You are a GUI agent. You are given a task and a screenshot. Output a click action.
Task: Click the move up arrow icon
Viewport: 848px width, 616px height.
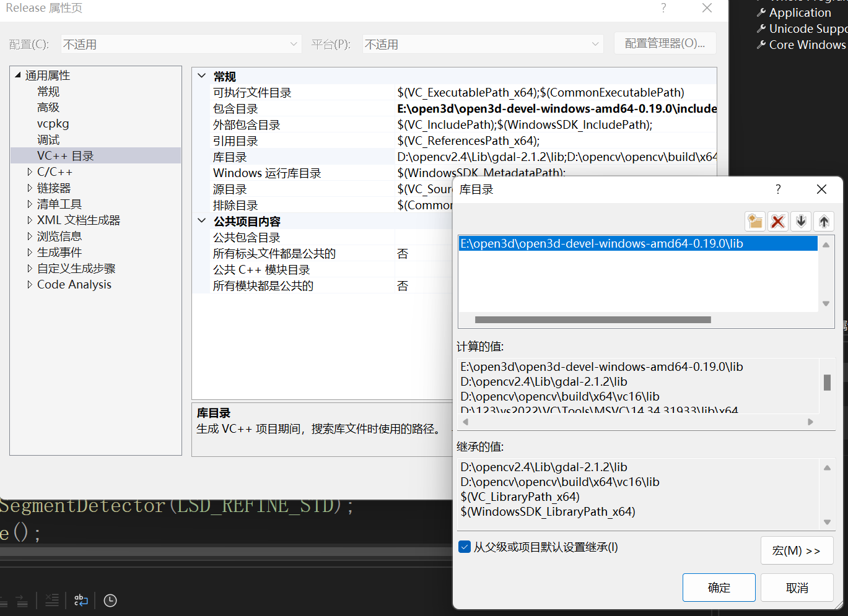coord(824,221)
